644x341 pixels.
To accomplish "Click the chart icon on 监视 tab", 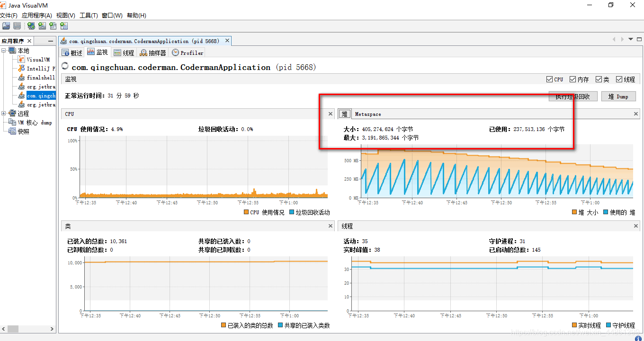I will click(x=91, y=52).
